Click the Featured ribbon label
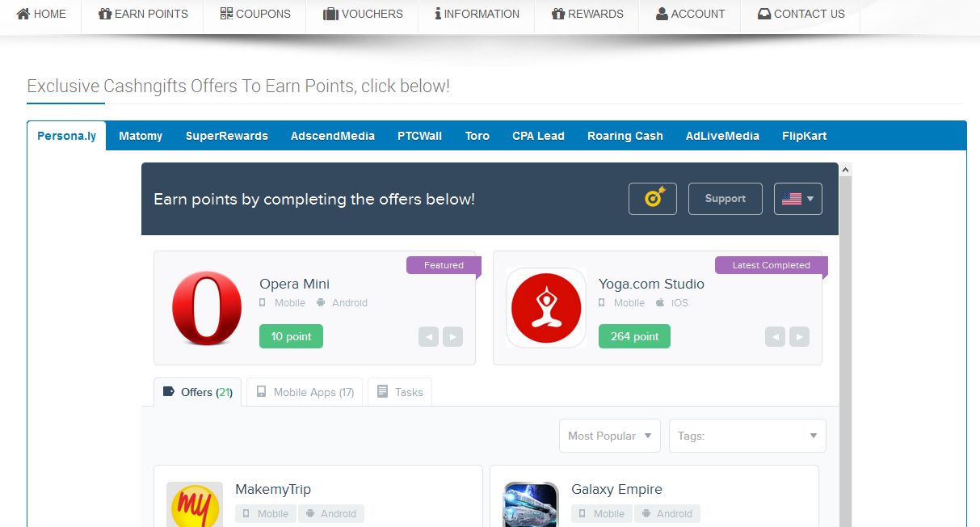The width and height of the screenshot is (980, 527). click(444, 265)
